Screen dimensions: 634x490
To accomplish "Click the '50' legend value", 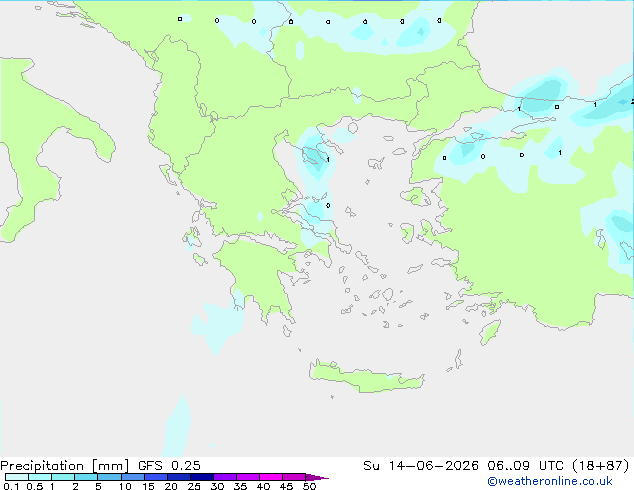I will pos(309,486).
